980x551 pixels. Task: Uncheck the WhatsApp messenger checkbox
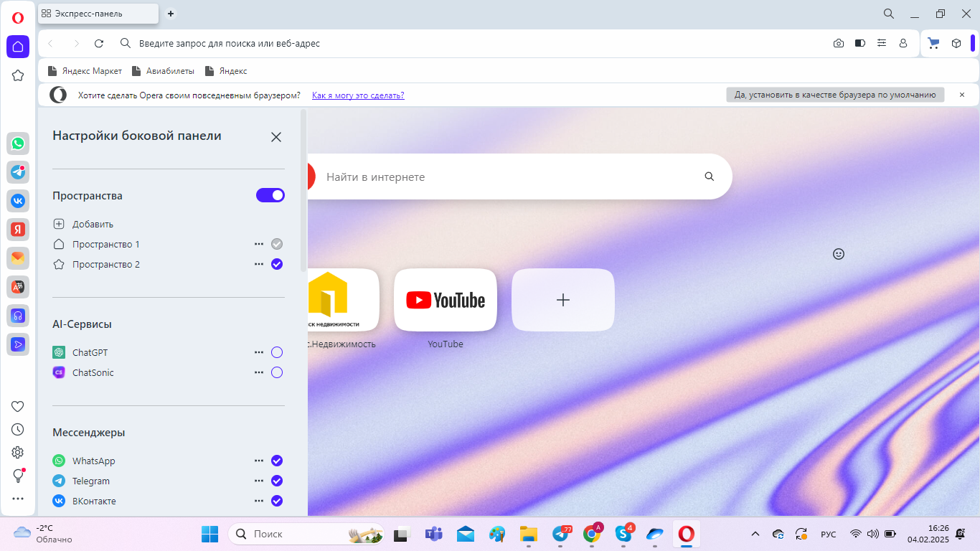click(x=277, y=461)
